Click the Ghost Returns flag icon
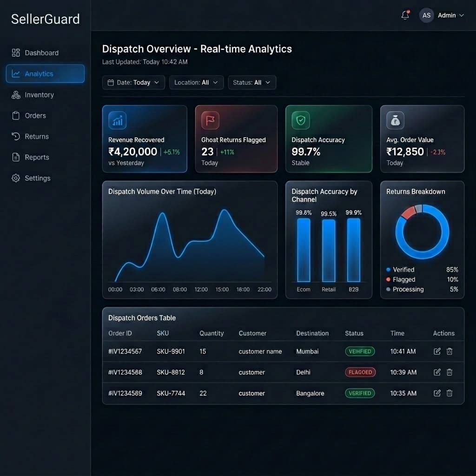 point(210,120)
